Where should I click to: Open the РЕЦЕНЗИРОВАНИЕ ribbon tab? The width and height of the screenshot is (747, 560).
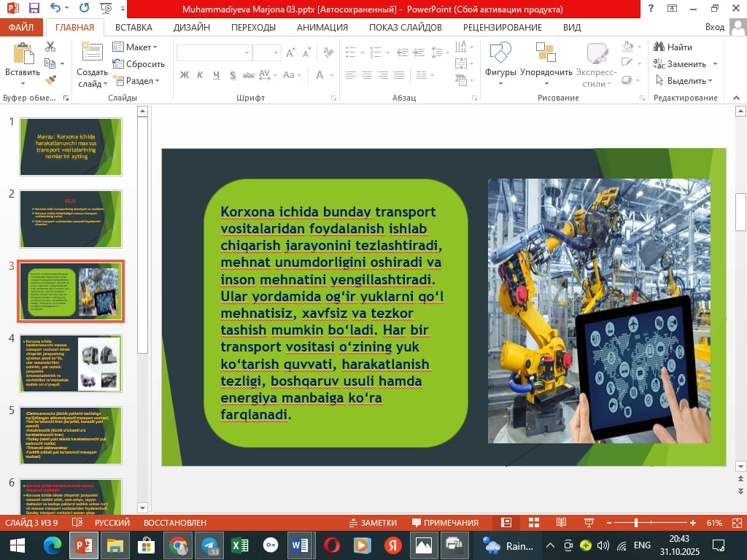503,27
